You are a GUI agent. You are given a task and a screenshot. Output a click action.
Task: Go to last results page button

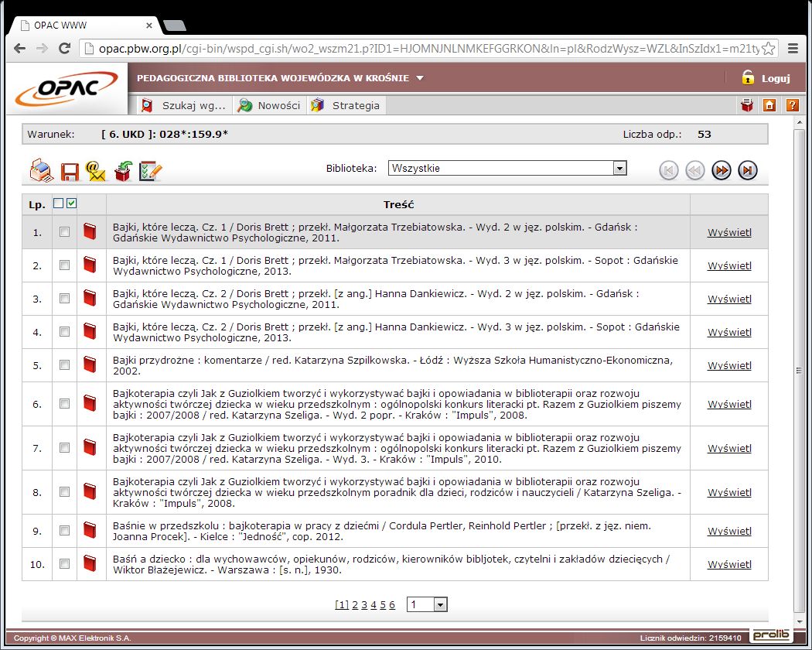click(748, 170)
